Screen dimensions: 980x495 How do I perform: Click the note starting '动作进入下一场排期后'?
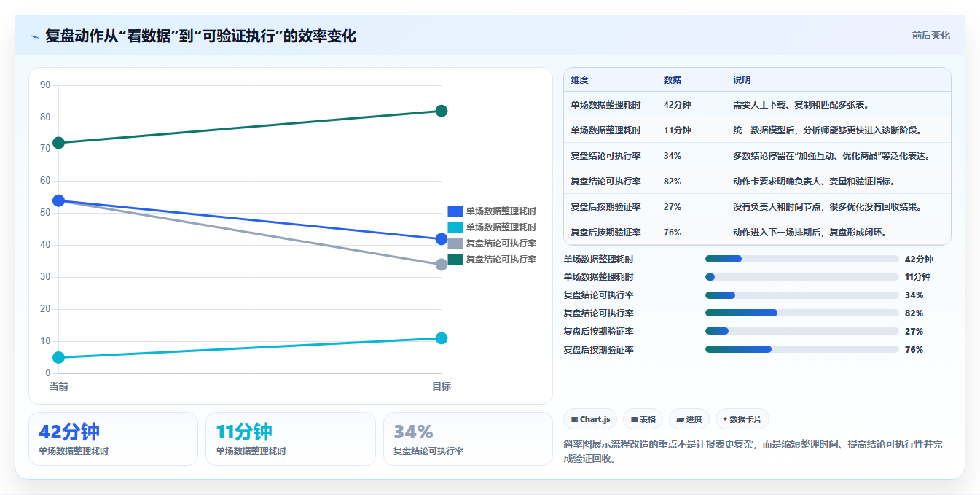810,233
